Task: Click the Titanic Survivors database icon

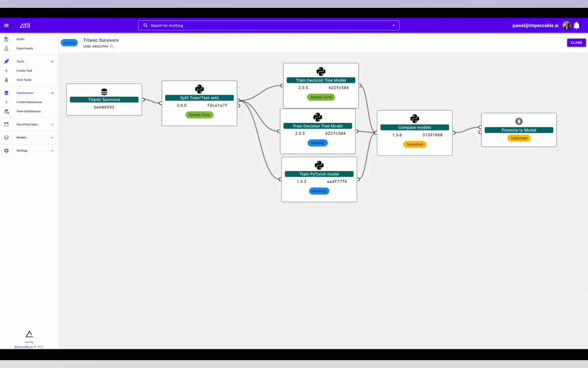Action: tap(104, 92)
